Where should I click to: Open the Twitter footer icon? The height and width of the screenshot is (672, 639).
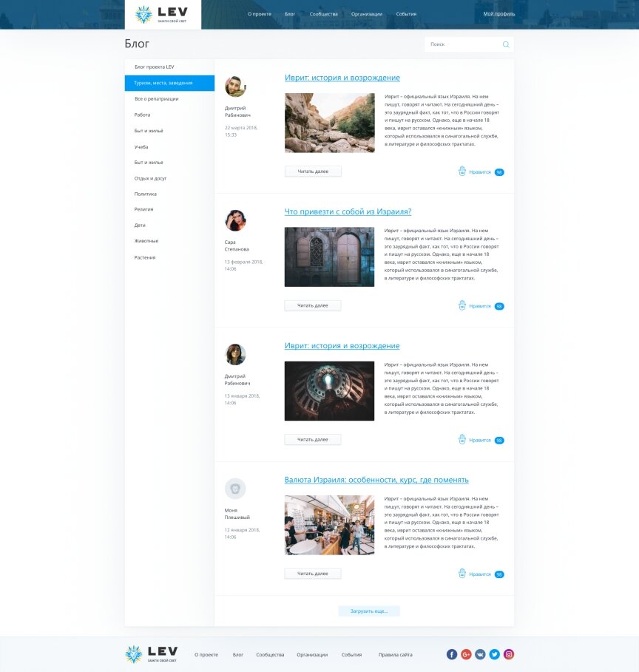495,654
